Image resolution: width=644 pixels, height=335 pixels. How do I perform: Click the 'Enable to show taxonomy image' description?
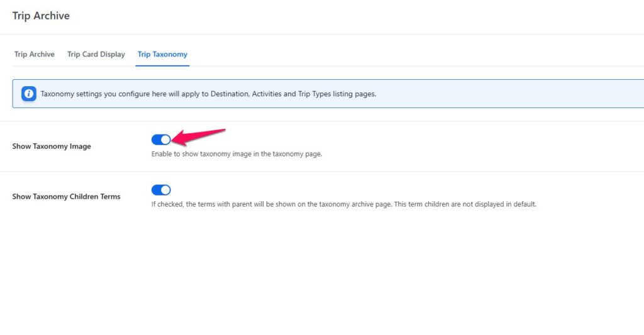tap(236, 154)
